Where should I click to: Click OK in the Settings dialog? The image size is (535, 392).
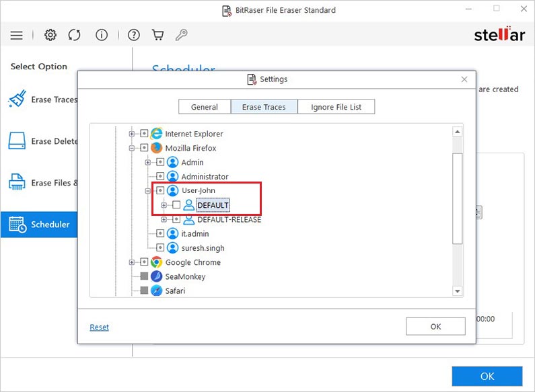435,327
